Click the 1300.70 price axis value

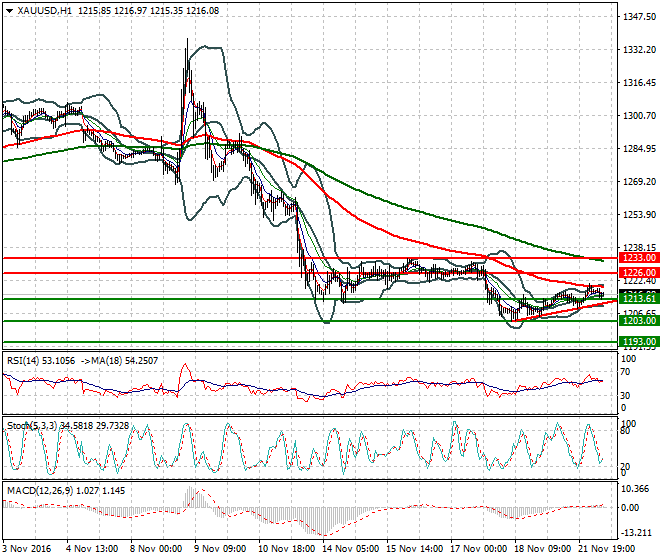(639, 115)
